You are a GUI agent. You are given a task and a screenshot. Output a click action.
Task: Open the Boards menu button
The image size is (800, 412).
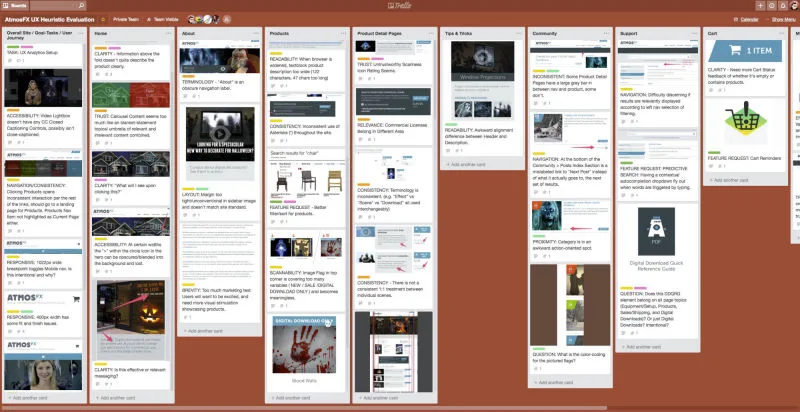coord(14,6)
